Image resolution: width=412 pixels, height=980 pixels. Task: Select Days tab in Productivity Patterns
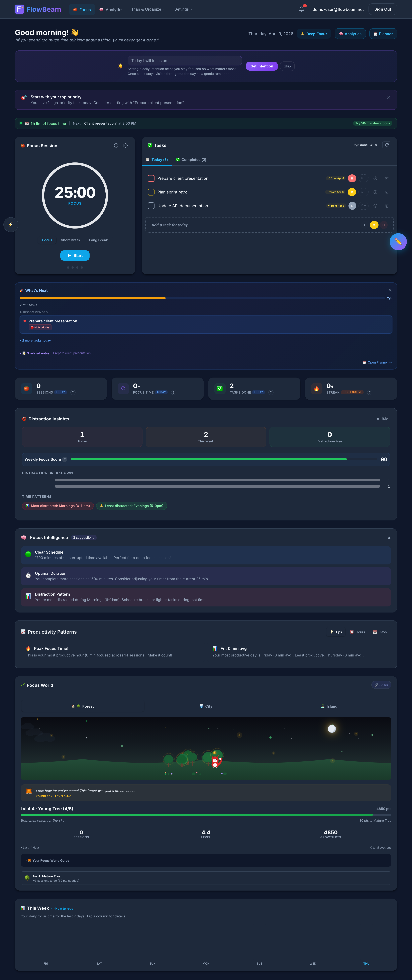click(380, 632)
